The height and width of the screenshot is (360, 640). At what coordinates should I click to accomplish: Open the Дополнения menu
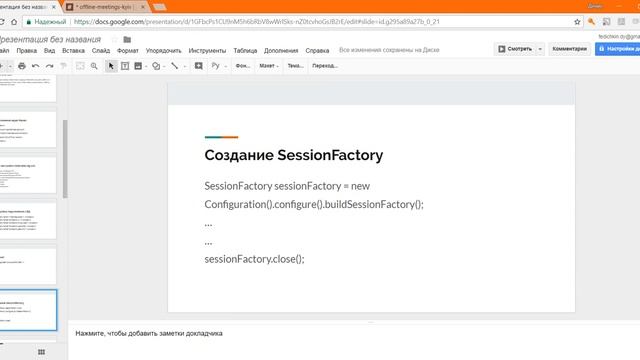281,51
